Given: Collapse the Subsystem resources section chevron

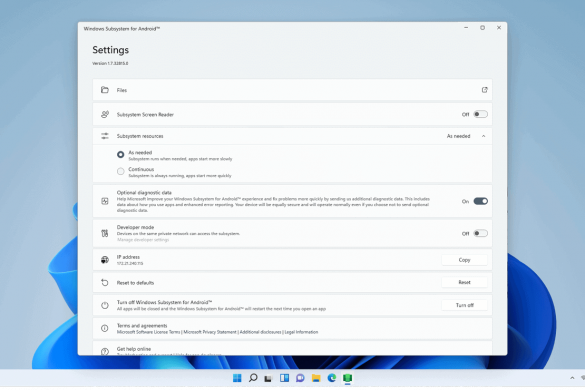Looking at the screenshot, I should (483, 136).
